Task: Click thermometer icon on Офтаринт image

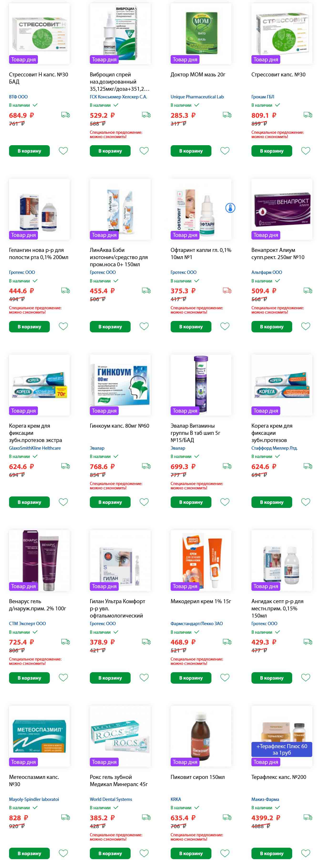Action: point(230,208)
